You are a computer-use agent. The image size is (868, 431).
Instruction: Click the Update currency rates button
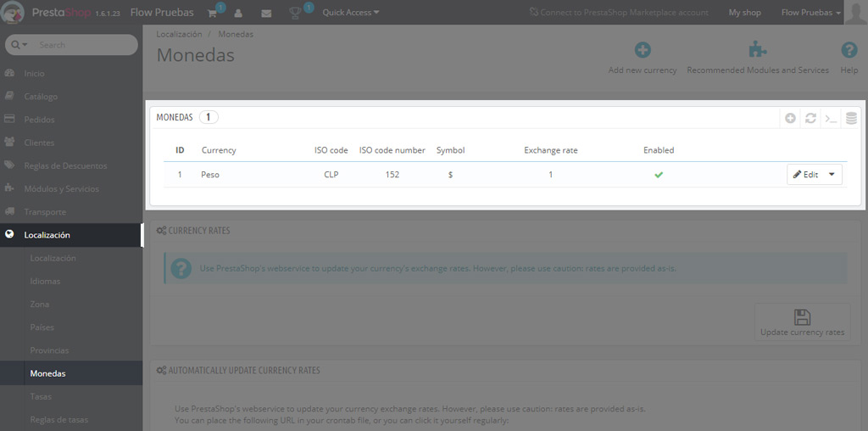(802, 322)
